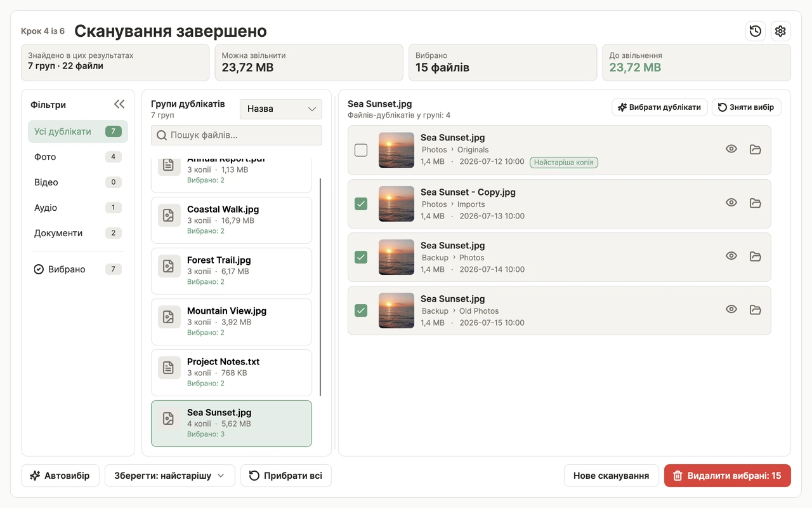Image resolution: width=812 pixels, height=508 pixels.
Task: Expand the Зберегти: найстарішу dropdown
Action: (170, 476)
